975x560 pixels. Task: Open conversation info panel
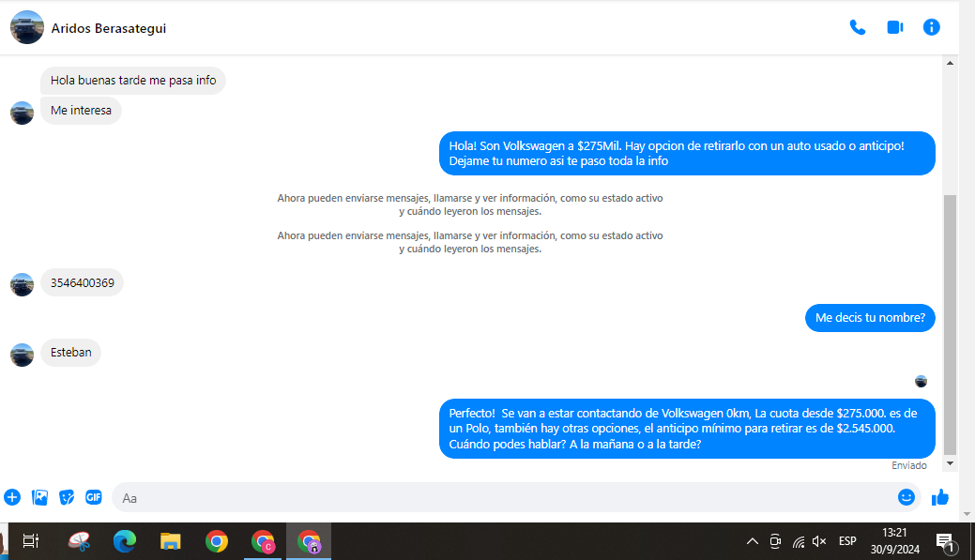931,27
